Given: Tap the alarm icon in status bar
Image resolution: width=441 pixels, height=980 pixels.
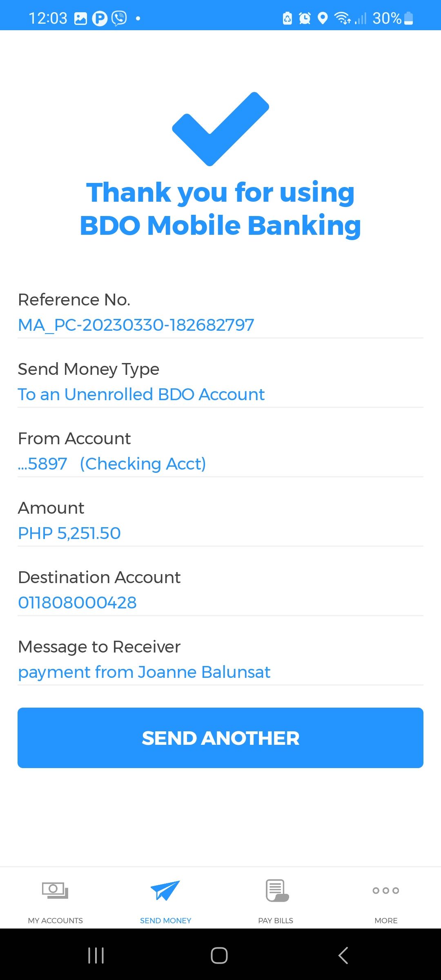Looking at the screenshot, I should tap(305, 18).
